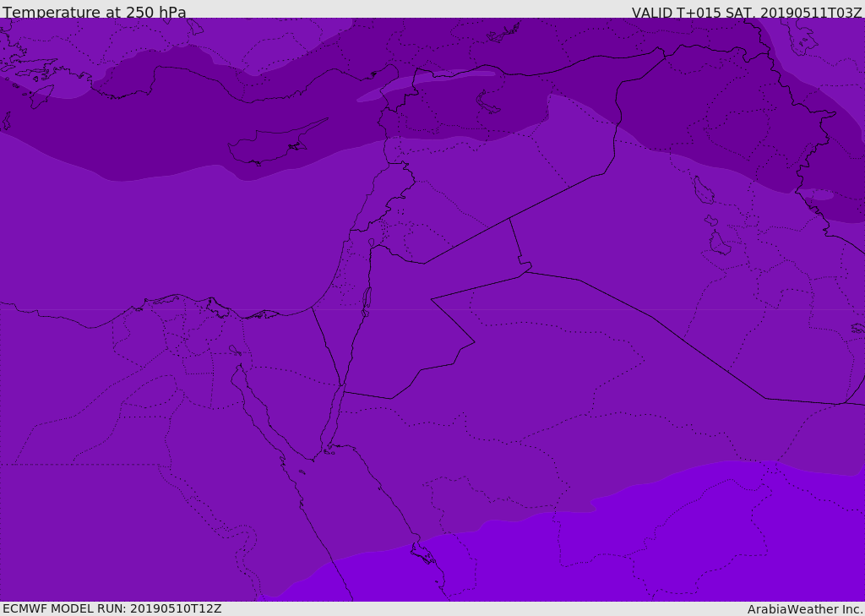Click the 'ECMWF MODEL RUN: 20190510T12Z' footer text
This screenshot has height=616, width=865.
[112, 608]
